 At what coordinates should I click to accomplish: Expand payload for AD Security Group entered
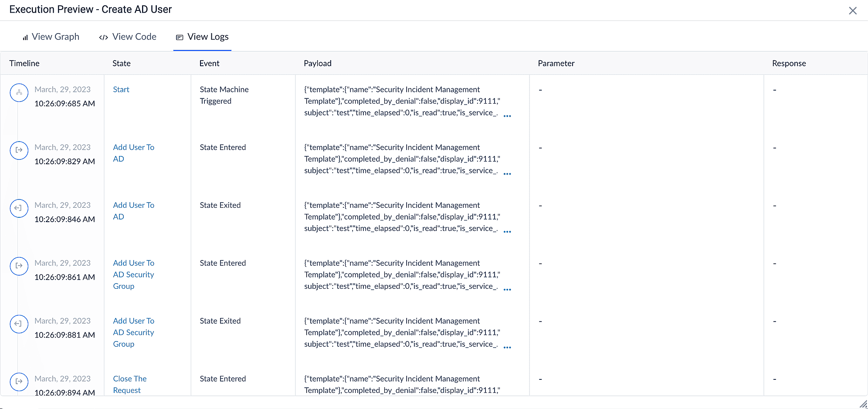(507, 290)
